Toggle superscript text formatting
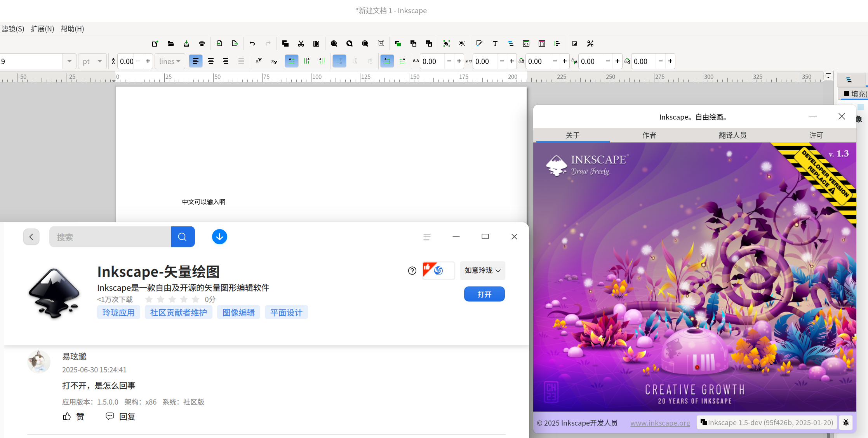 258,61
